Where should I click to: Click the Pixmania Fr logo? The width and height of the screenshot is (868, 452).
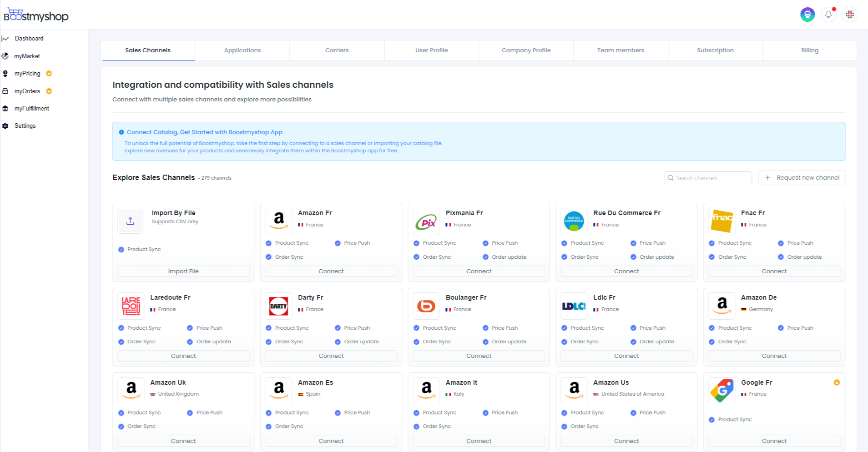coord(426,221)
